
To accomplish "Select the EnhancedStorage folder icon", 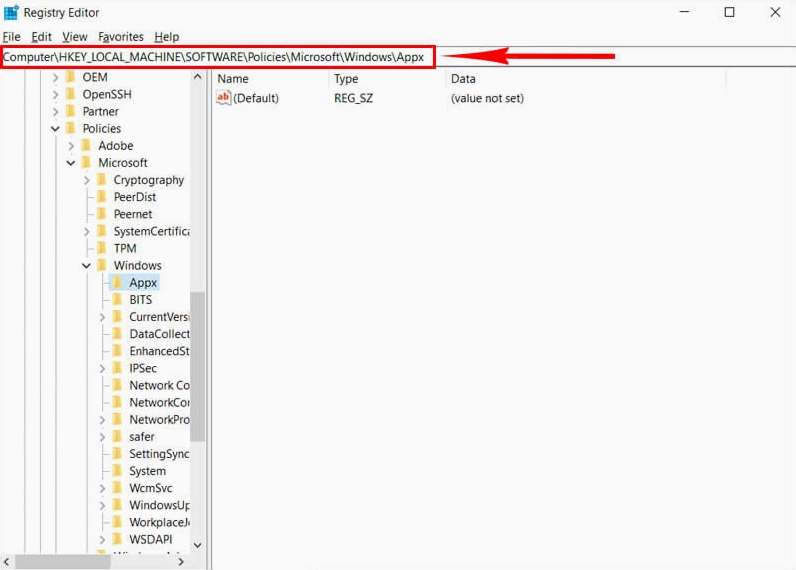I will pyautogui.click(x=117, y=351).
